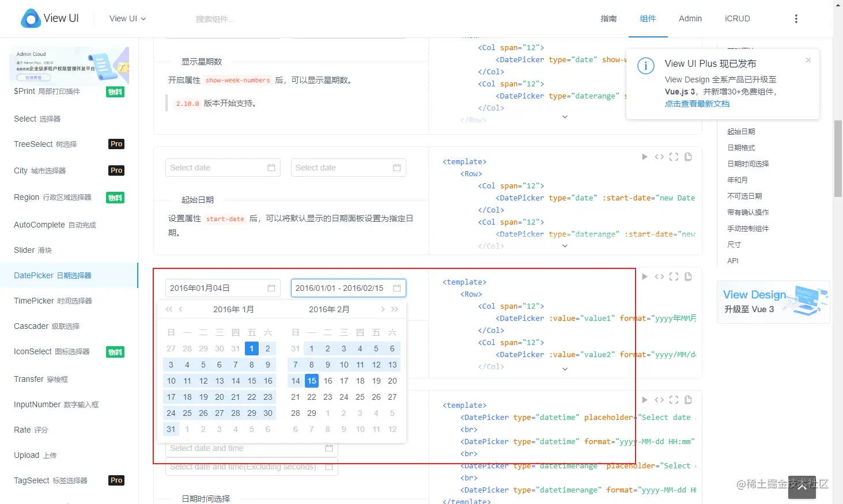Open TreeSelect 树选择 in sidebar
Viewport: 843px width, 504px height.
(69, 144)
